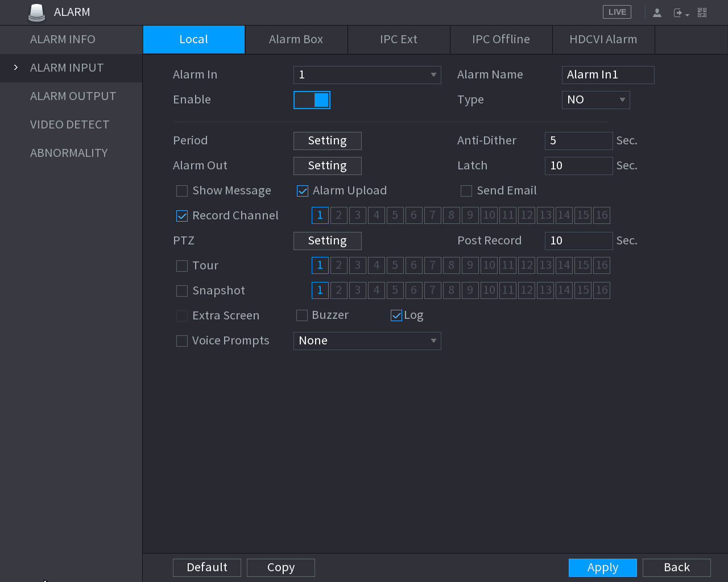
Task: Tick the Extra Screen checkbox
Action: click(182, 316)
